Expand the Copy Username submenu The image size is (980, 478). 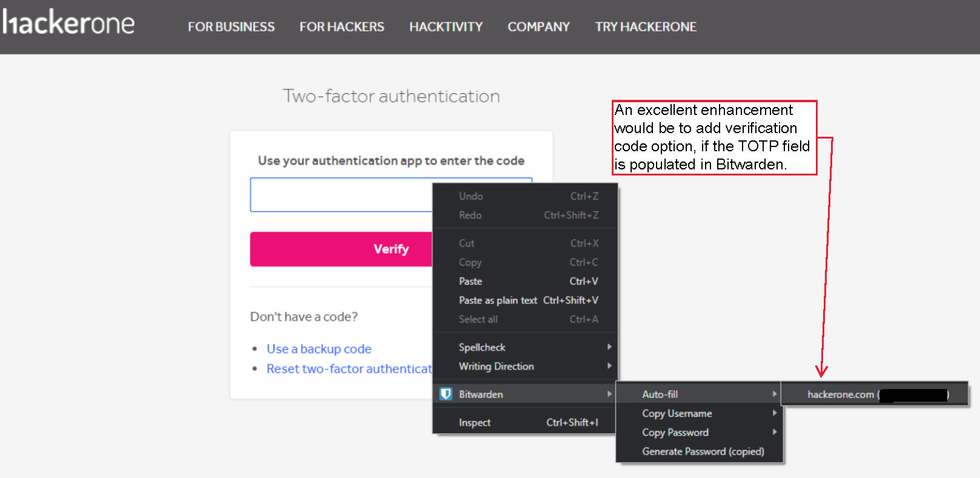(x=700, y=414)
